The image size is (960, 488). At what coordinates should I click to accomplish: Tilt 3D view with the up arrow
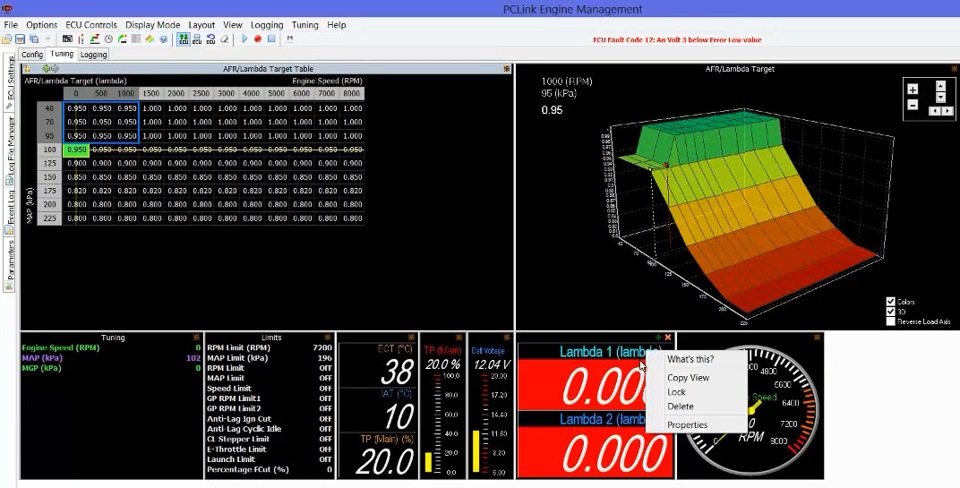tap(941, 86)
